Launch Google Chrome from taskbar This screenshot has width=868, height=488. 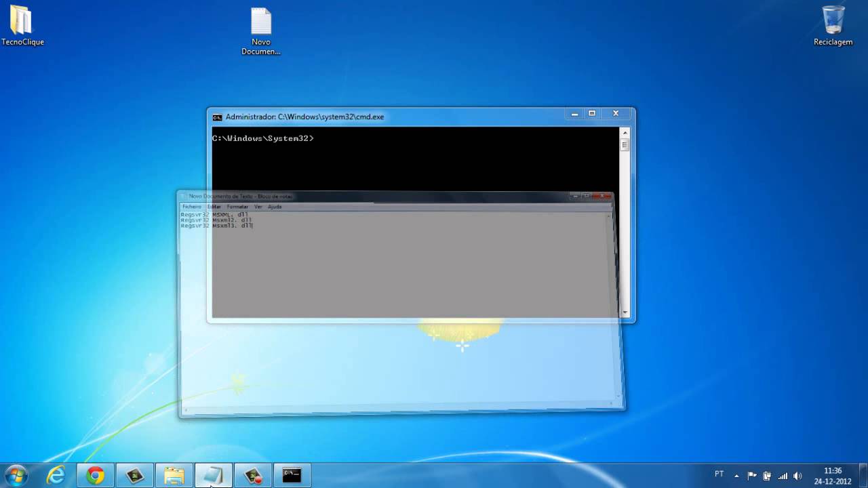[x=95, y=475]
